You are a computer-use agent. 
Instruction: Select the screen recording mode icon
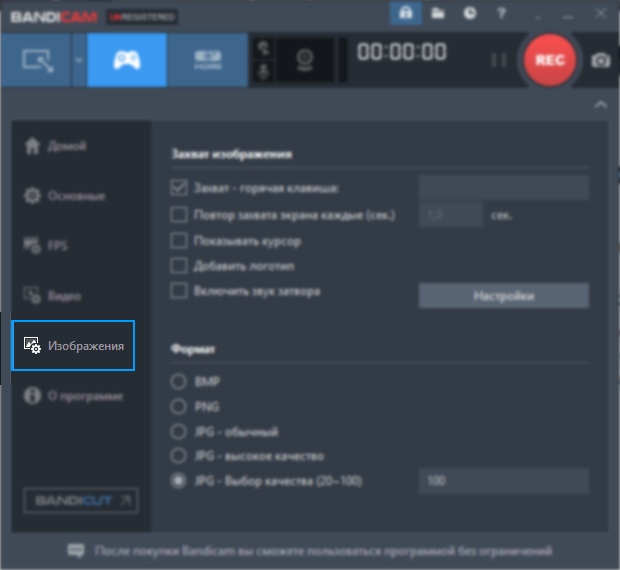click(x=36, y=60)
